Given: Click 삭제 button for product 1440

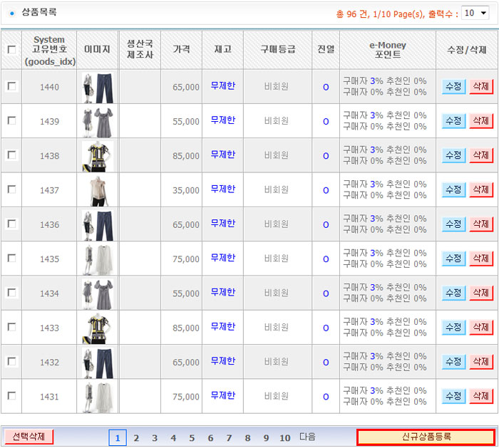Looking at the screenshot, I should [x=481, y=86].
